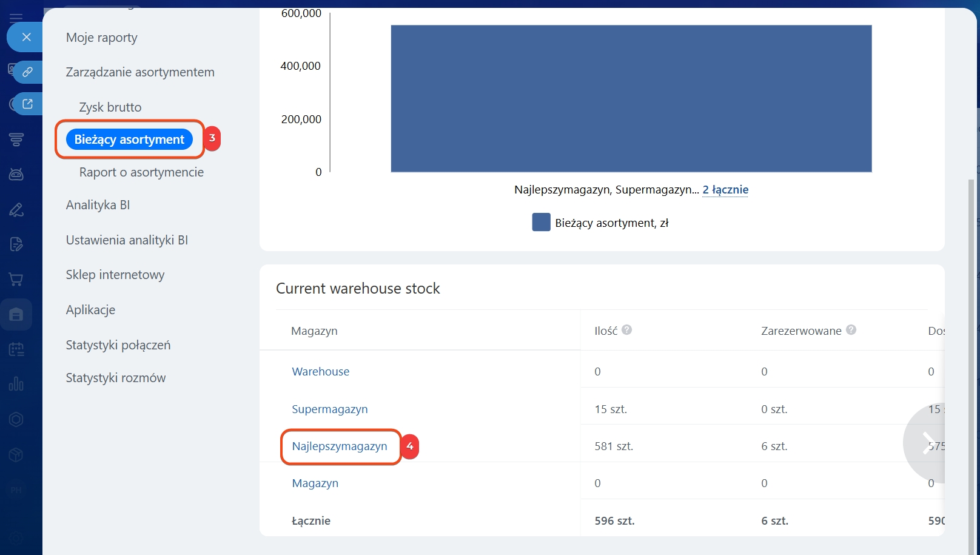This screenshot has height=555, width=980.
Task: Click the copy link icon button
Action: [27, 72]
